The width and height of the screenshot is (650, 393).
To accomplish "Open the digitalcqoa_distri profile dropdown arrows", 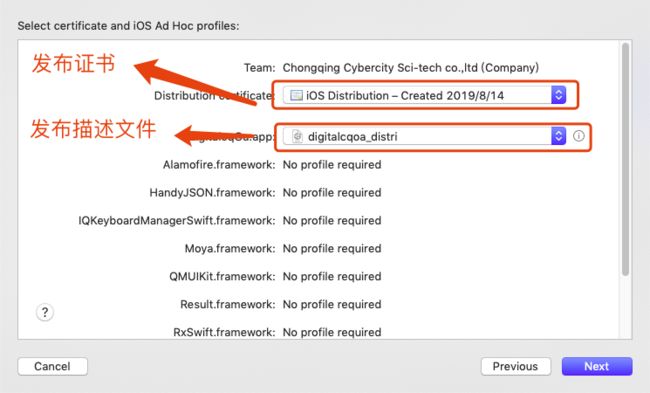I will click(x=558, y=136).
